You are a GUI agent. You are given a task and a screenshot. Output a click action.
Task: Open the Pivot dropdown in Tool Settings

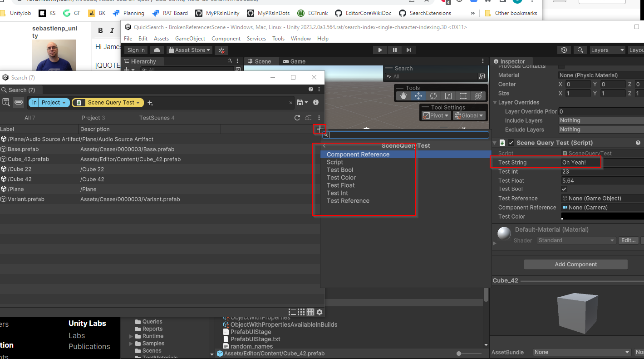[436, 115]
